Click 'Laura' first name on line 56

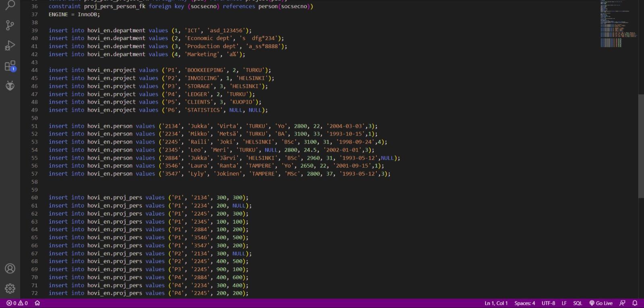pos(199,165)
